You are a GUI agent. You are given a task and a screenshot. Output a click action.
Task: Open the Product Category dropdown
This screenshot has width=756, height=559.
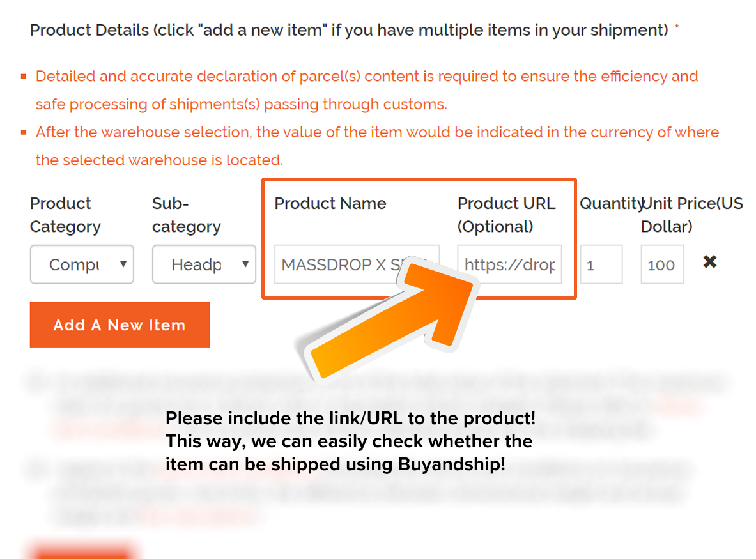click(82, 264)
